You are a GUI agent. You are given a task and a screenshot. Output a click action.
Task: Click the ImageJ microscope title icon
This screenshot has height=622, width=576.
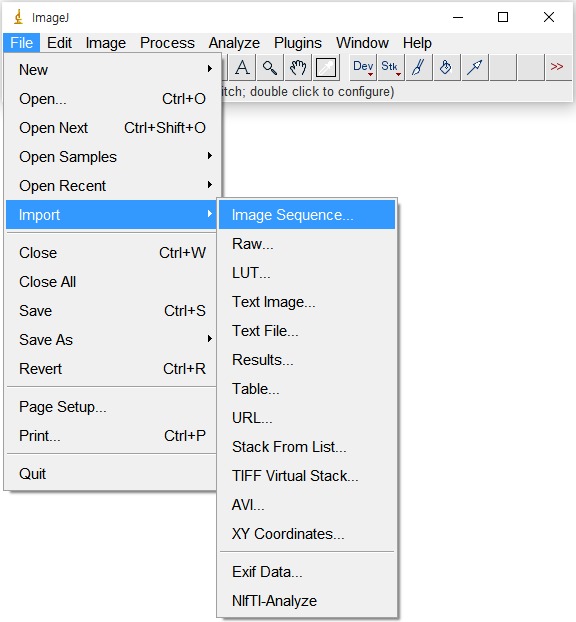click(x=18, y=17)
